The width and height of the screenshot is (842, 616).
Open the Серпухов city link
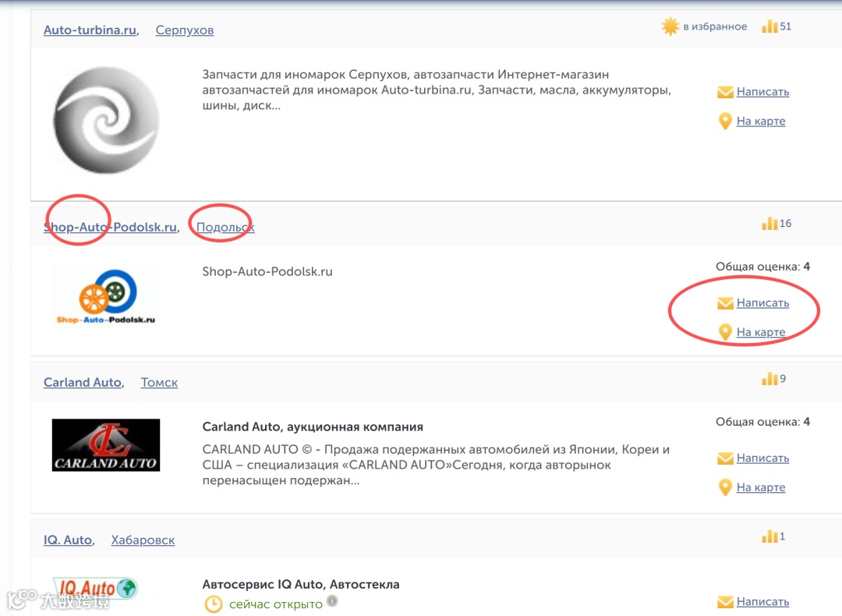pos(185,30)
